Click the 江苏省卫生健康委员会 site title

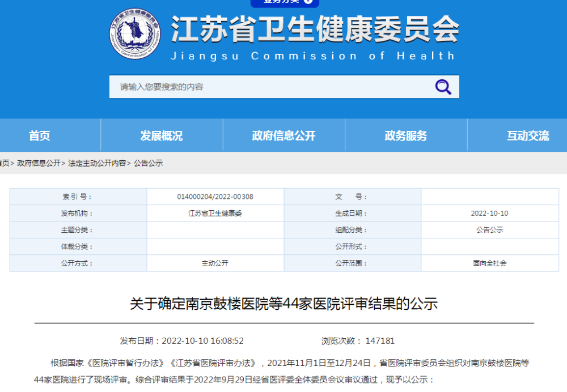(x=315, y=29)
